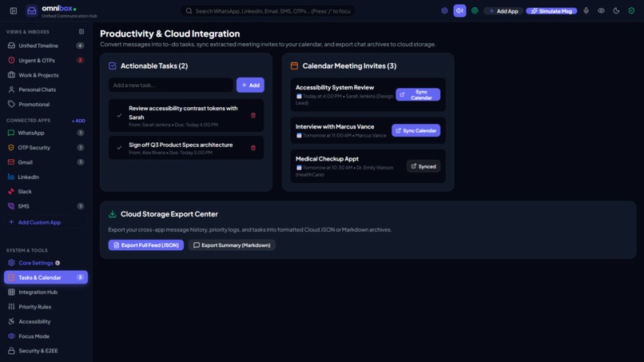Open Urgent & OTPs inbox
This screenshot has height=362, width=644.
(x=46, y=61)
